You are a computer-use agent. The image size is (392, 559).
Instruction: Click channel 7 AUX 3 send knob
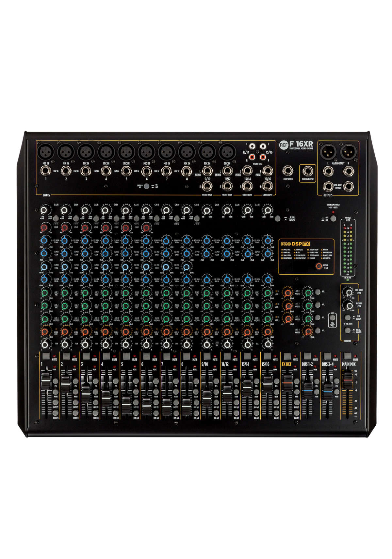[166, 318]
